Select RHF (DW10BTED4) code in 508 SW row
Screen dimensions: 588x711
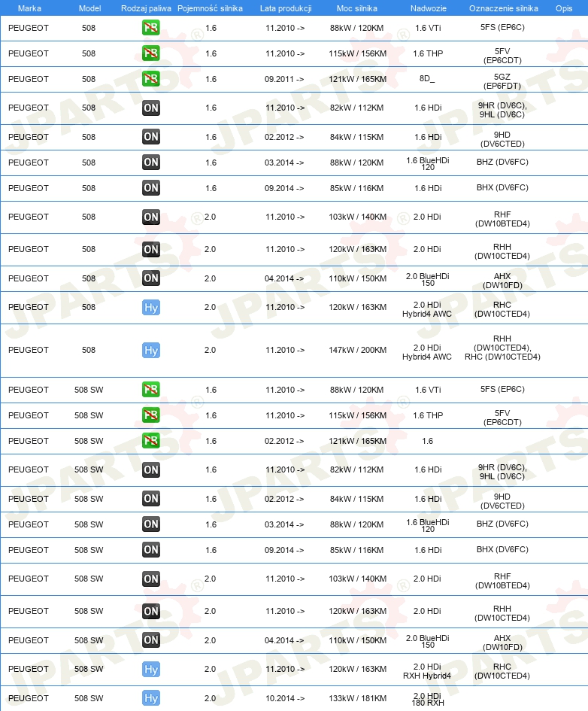coord(502,581)
